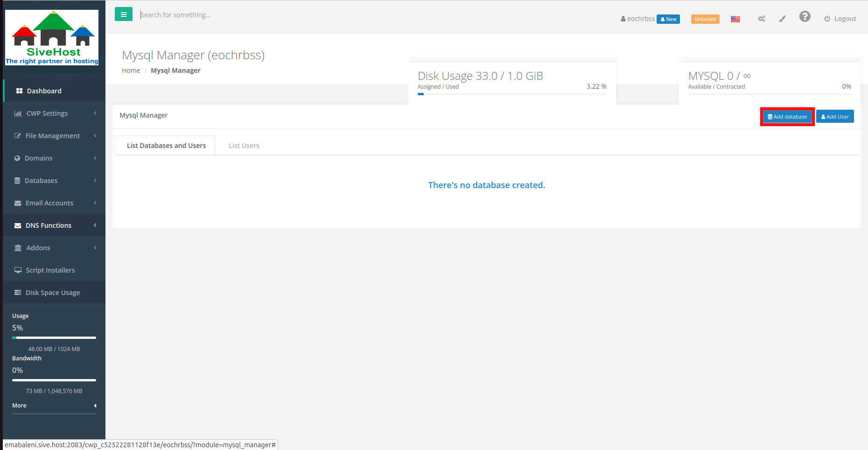868x450 pixels.
Task: Expand the Domains menu arrow
Action: 95,158
